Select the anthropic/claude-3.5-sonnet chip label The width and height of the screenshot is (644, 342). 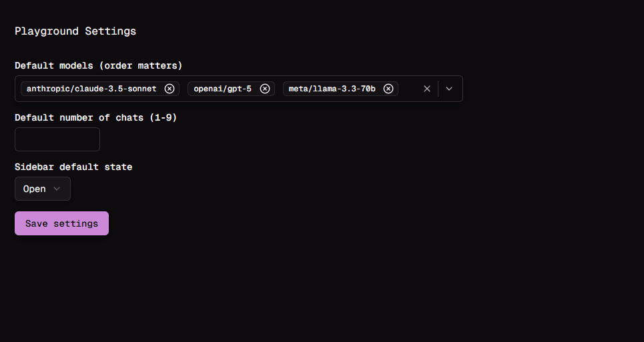coord(91,89)
